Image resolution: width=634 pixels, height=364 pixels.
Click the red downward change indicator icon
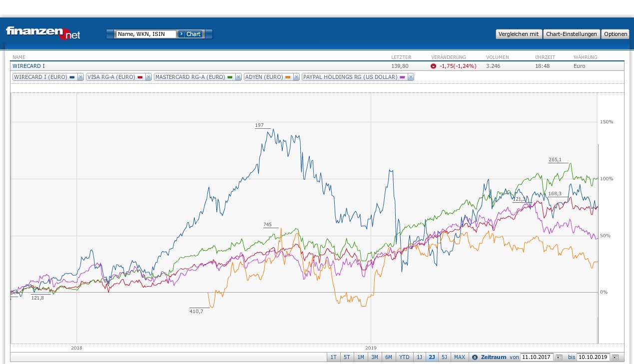pyautogui.click(x=433, y=66)
